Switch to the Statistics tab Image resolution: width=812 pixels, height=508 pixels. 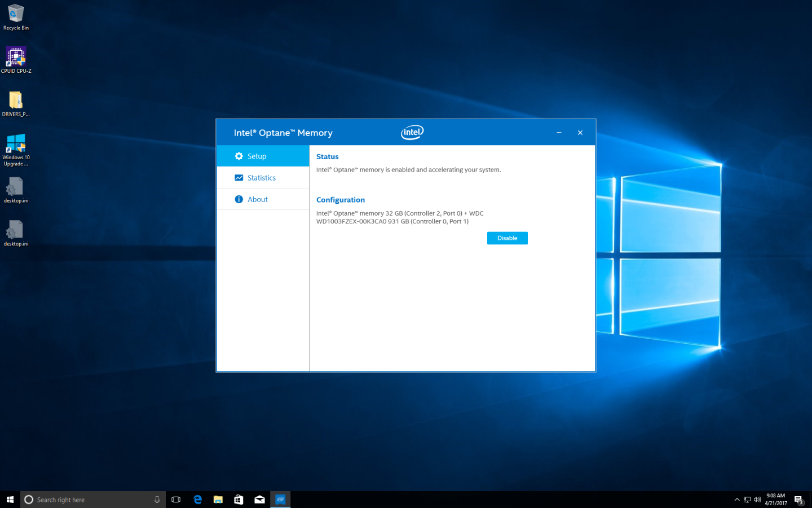pyautogui.click(x=262, y=177)
